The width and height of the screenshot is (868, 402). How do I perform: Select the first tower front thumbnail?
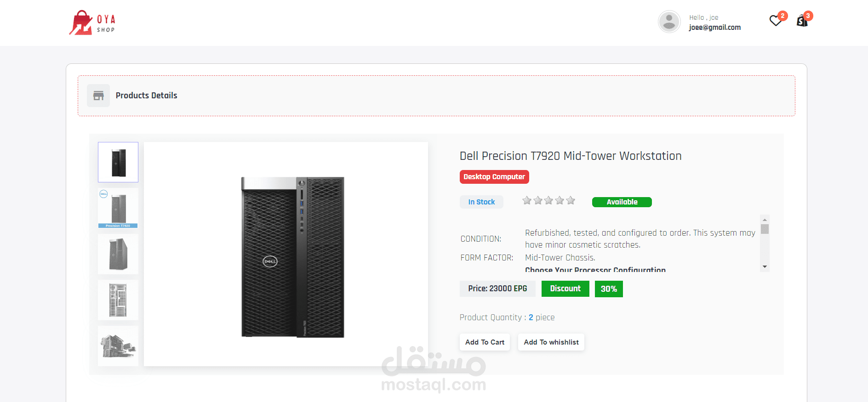118,162
